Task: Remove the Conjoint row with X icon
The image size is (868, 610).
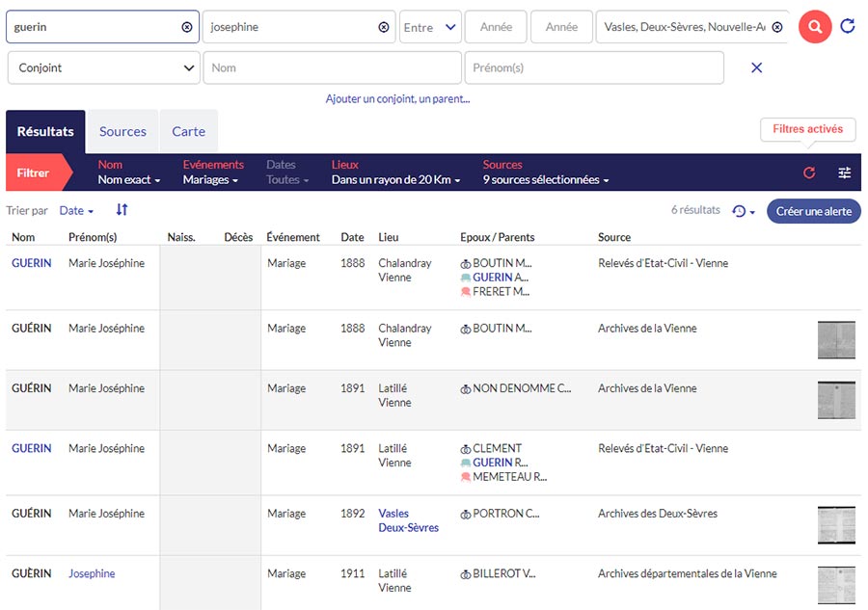Action: point(756,67)
